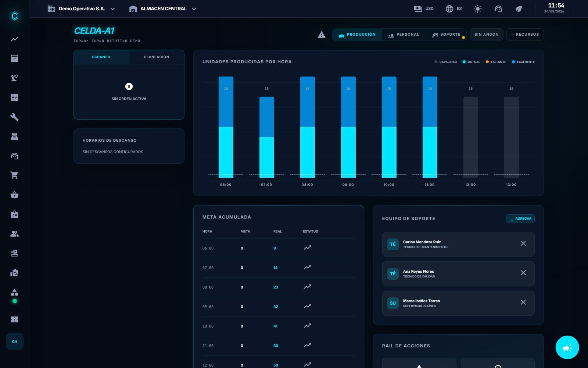
Task: Toggle the ACTUAL legend series
Action: (471, 62)
